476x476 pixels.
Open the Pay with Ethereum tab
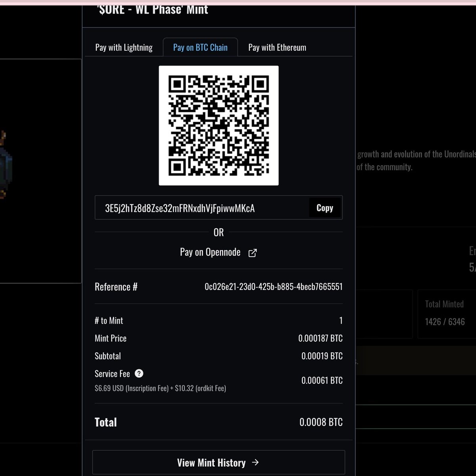click(x=277, y=48)
